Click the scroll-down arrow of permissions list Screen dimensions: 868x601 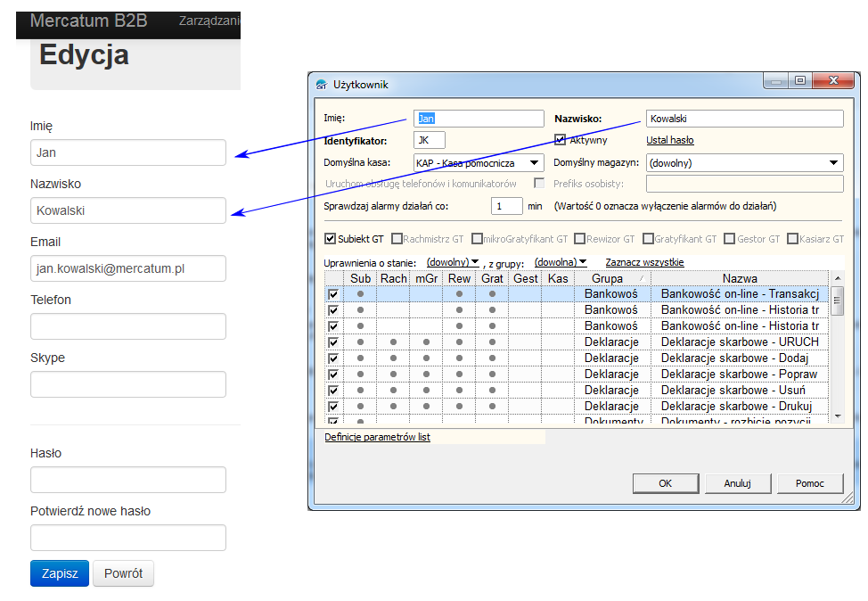[x=837, y=416]
